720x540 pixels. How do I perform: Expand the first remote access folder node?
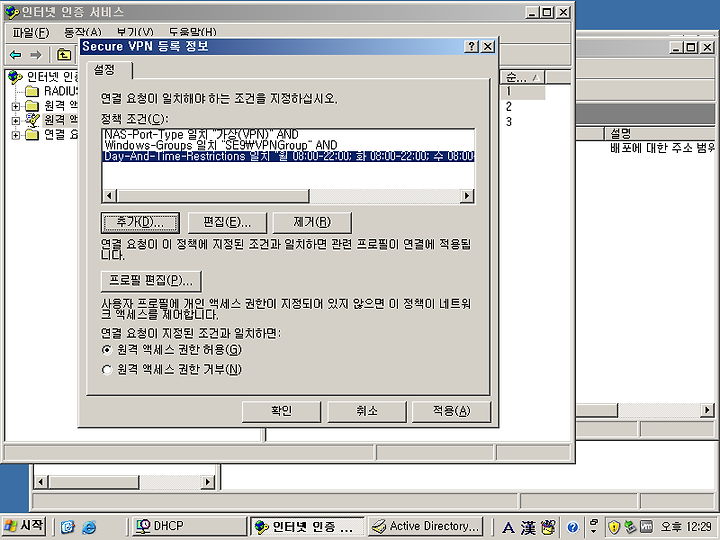click(16, 106)
